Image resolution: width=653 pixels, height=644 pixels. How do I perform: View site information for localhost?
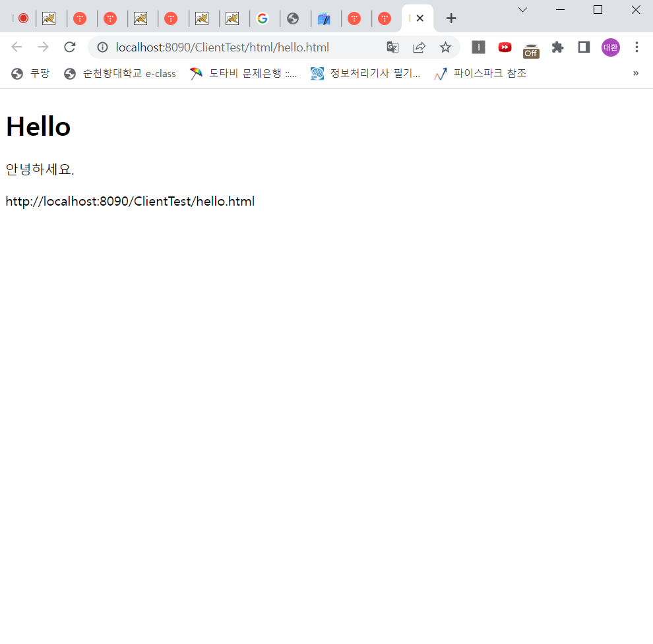click(102, 47)
